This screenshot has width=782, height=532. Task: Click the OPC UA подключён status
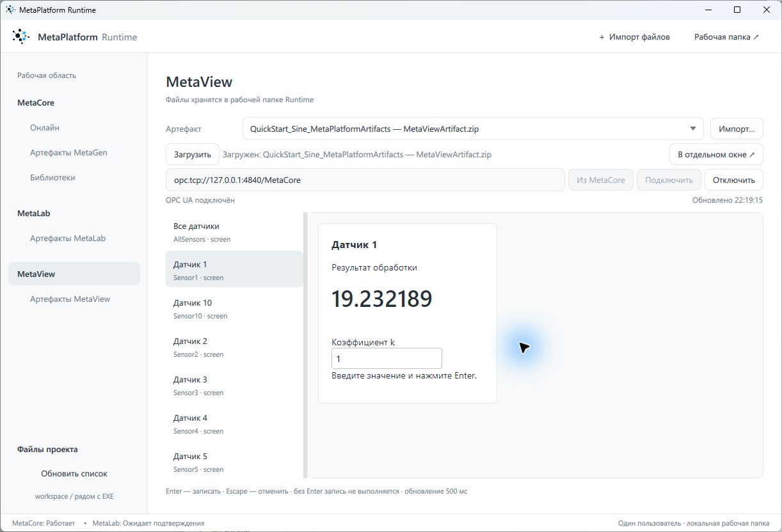coord(200,200)
